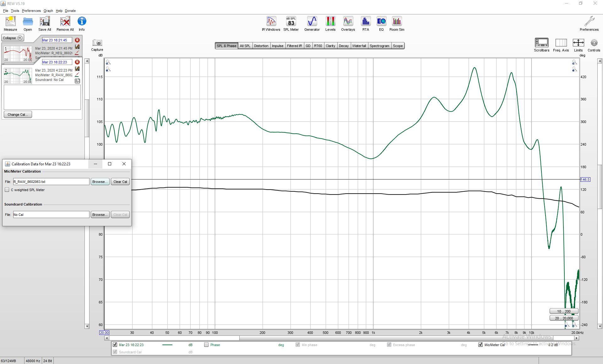Browse for a Mic/Meter calibration file

pyautogui.click(x=100, y=182)
